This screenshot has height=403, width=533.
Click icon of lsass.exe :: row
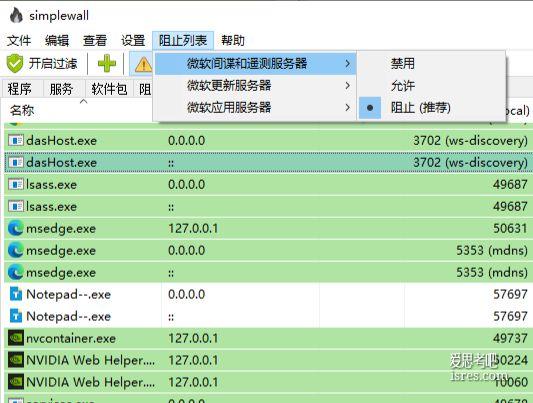[x=16, y=206]
